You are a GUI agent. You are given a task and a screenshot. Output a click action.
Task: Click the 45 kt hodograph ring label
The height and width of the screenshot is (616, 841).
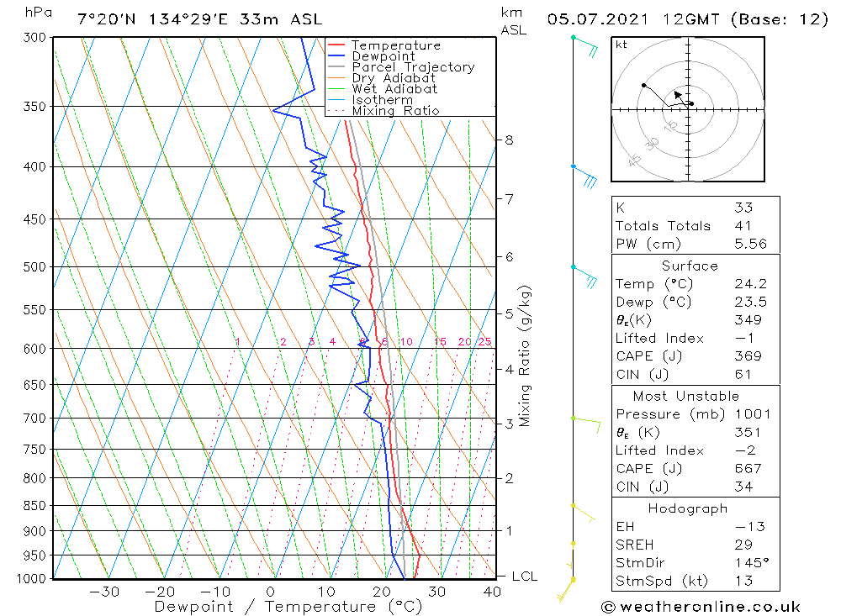coord(634,159)
